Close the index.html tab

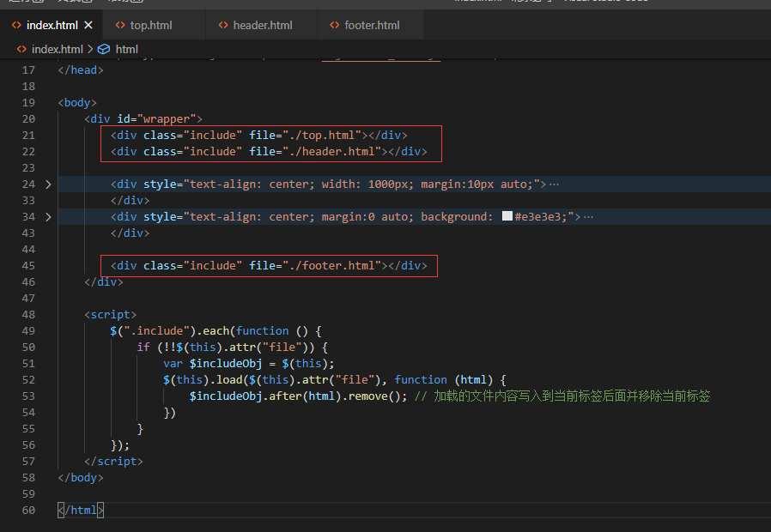coord(88,25)
